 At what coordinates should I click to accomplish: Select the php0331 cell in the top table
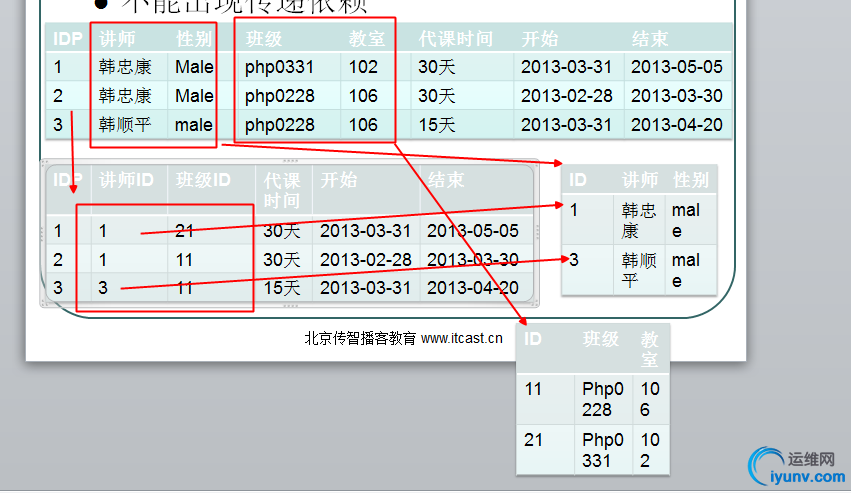(x=279, y=67)
